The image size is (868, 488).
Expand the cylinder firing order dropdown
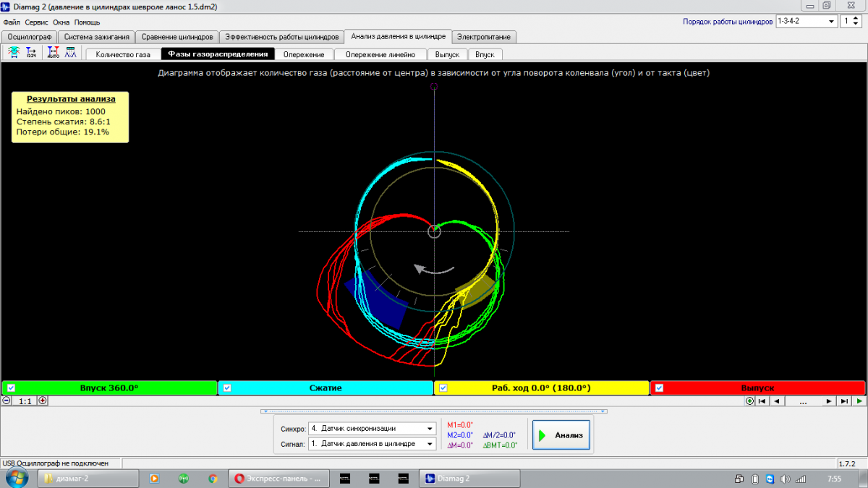[x=832, y=22]
